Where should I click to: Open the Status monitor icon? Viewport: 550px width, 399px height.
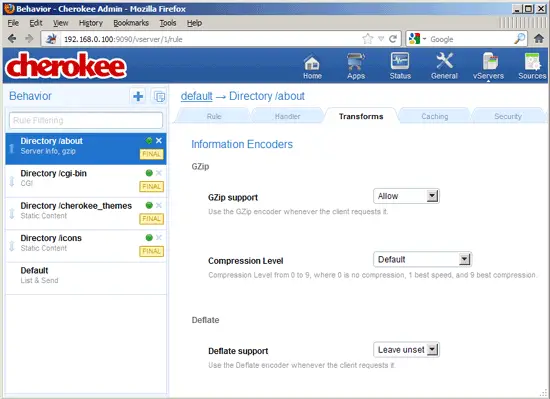click(x=400, y=66)
